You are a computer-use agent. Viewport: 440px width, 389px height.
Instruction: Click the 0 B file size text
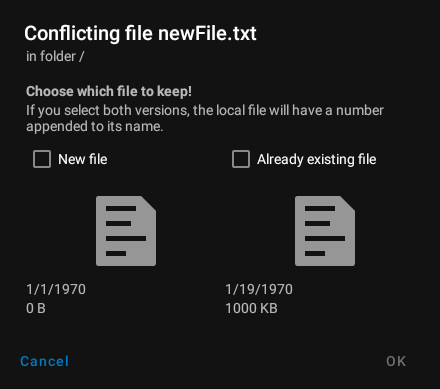[36, 308]
